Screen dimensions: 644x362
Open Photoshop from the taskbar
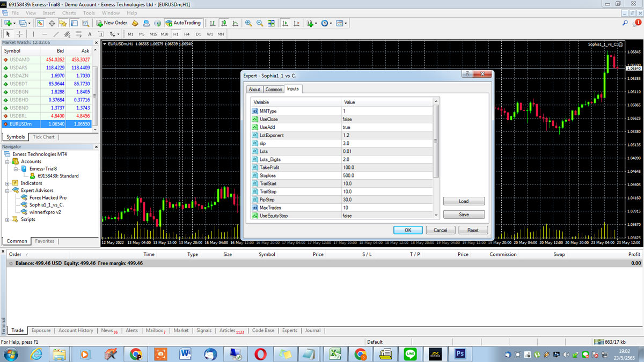[x=460, y=354]
